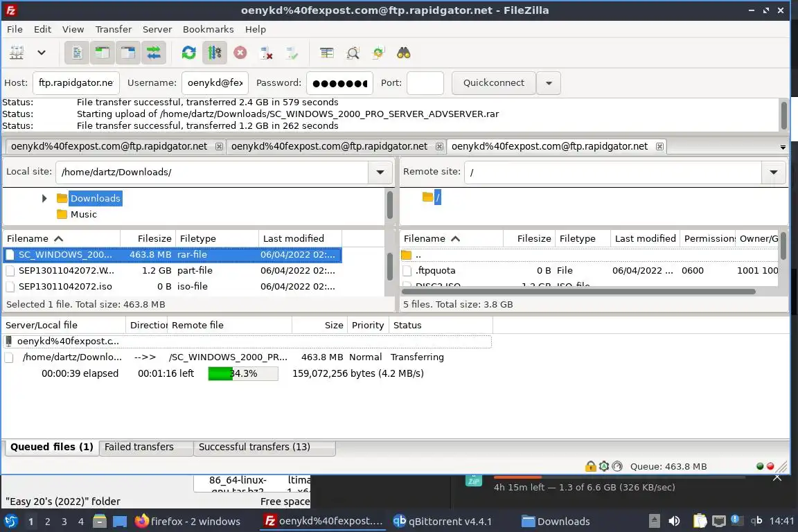Open the speed limits gauge icon

click(x=617, y=466)
